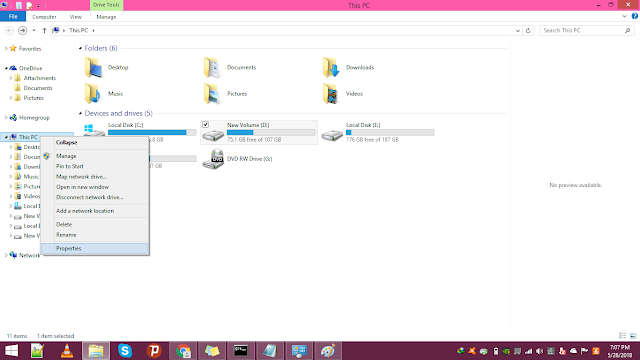Choose Collapse in the context menu
640x360 pixels.
pos(95,142)
